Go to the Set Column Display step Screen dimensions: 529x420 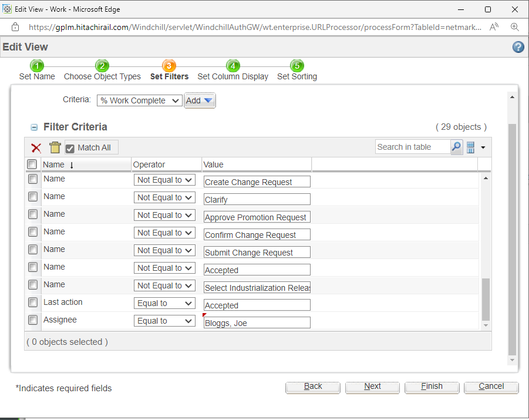[x=233, y=66]
